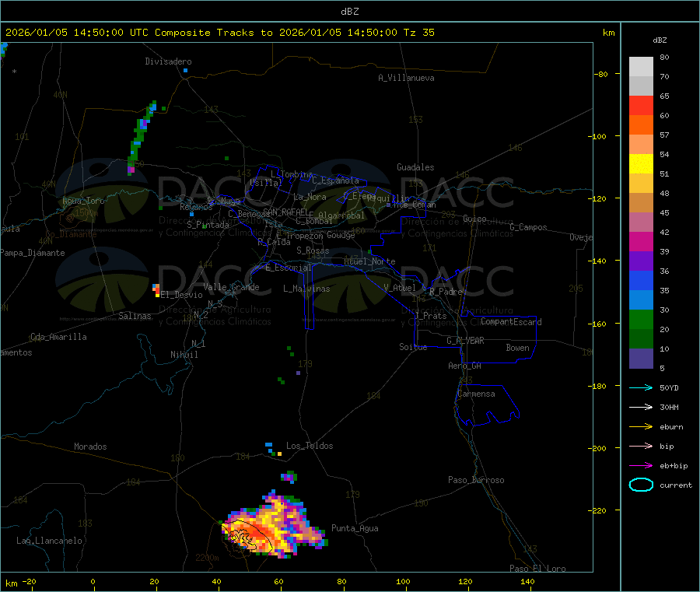Click the Cda_Amarilla location label
This screenshot has height=592, width=700.
pos(58,337)
